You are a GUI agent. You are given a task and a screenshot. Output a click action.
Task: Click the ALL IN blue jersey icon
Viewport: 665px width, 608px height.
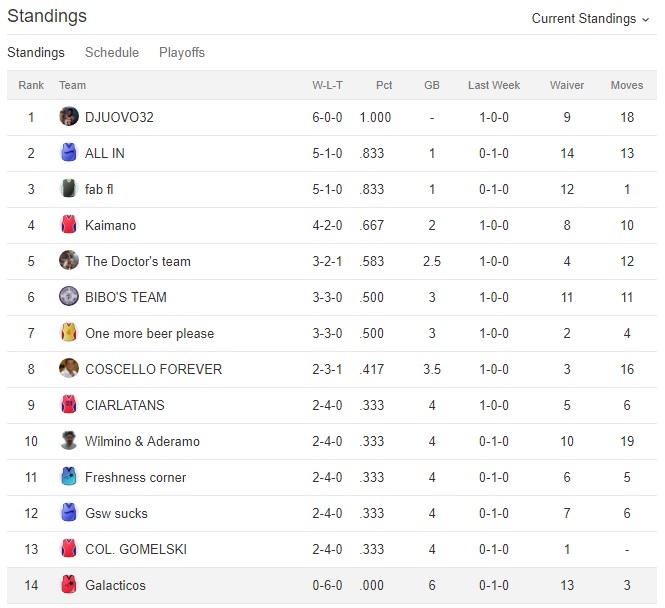coord(69,153)
